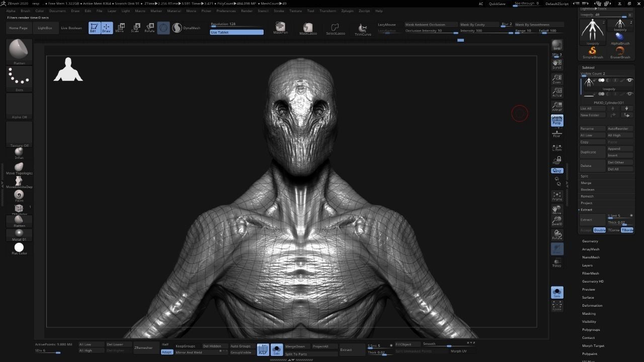Select the EraserBrush tool
This screenshot has width=644, height=362.
(620, 53)
